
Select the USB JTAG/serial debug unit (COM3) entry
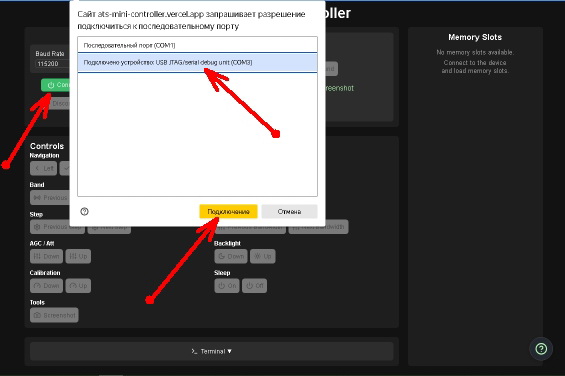click(x=197, y=62)
